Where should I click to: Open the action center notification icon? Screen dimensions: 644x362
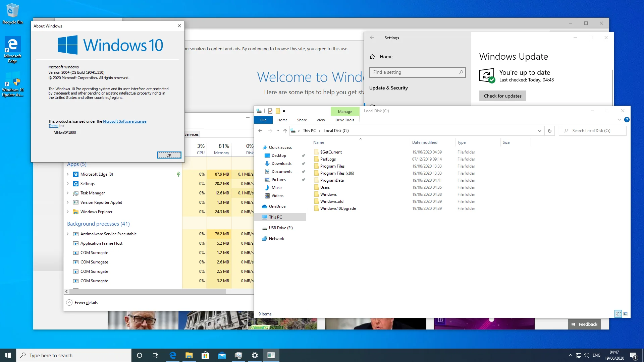click(633, 355)
